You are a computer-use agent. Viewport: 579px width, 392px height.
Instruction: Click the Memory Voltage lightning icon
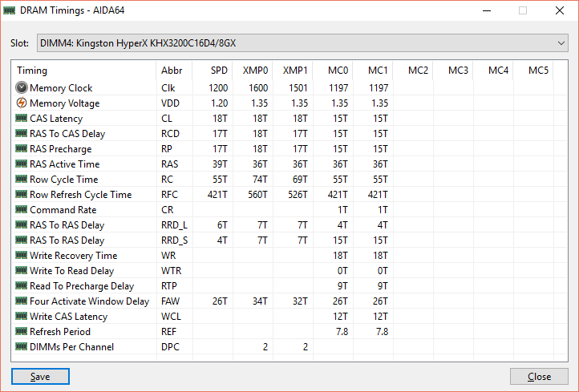(x=21, y=103)
